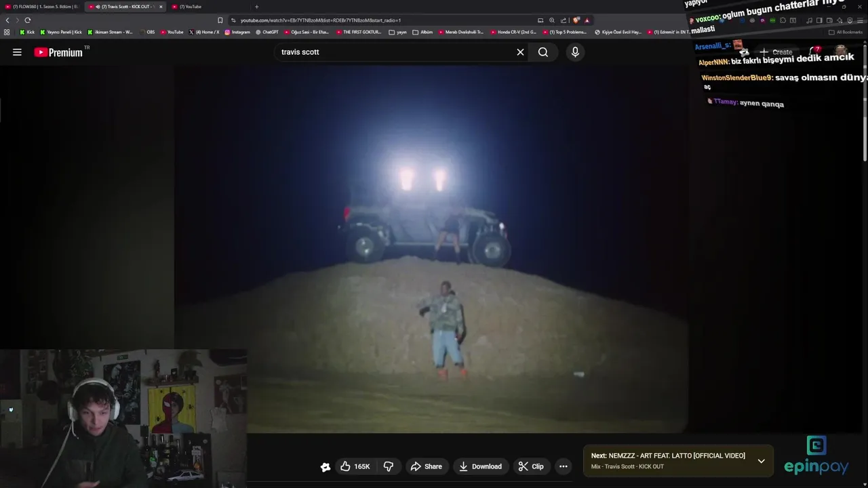The image size is (868, 488).
Task: Open the Top 5 Problems bookmark
Action: click(565, 32)
